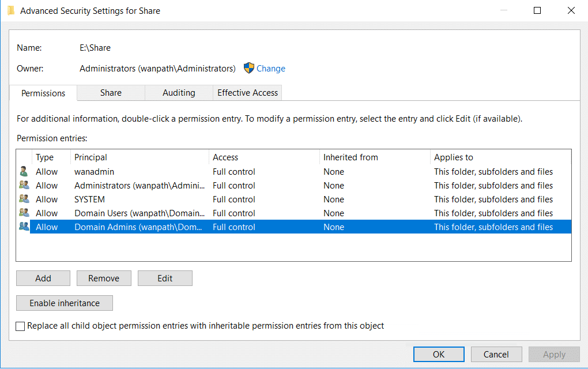Select the wanadmin permission entry
This screenshot has width=588, height=369.
[293, 172]
